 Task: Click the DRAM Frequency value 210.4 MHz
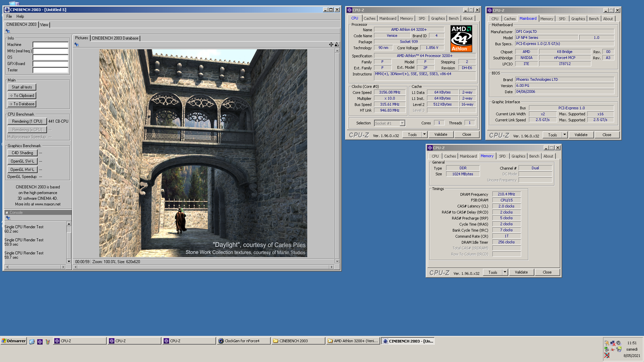(x=506, y=194)
